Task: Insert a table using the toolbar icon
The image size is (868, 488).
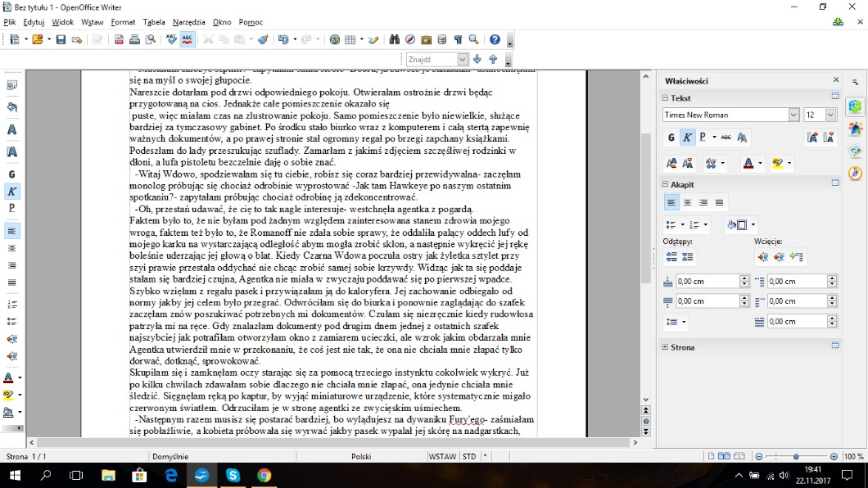Action: [x=350, y=39]
